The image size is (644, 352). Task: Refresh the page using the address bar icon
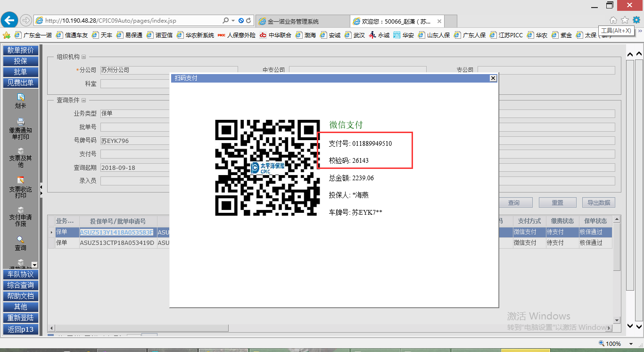[x=248, y=21]
